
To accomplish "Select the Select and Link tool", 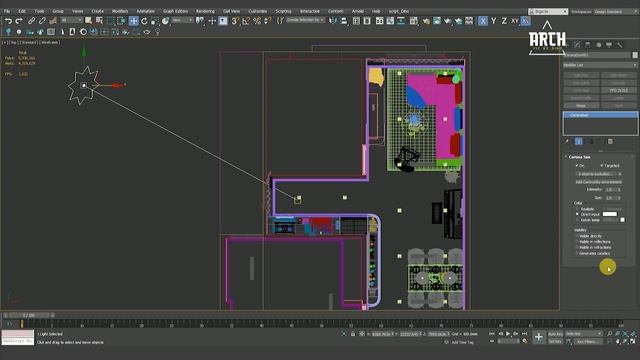I will [31, 21].
